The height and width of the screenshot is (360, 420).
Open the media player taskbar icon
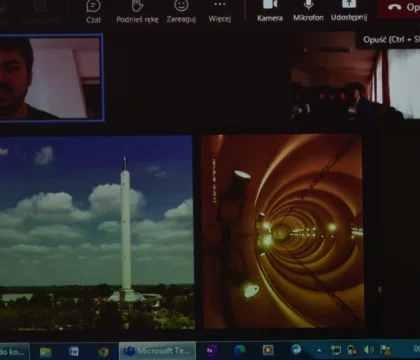tap(268, 350)
